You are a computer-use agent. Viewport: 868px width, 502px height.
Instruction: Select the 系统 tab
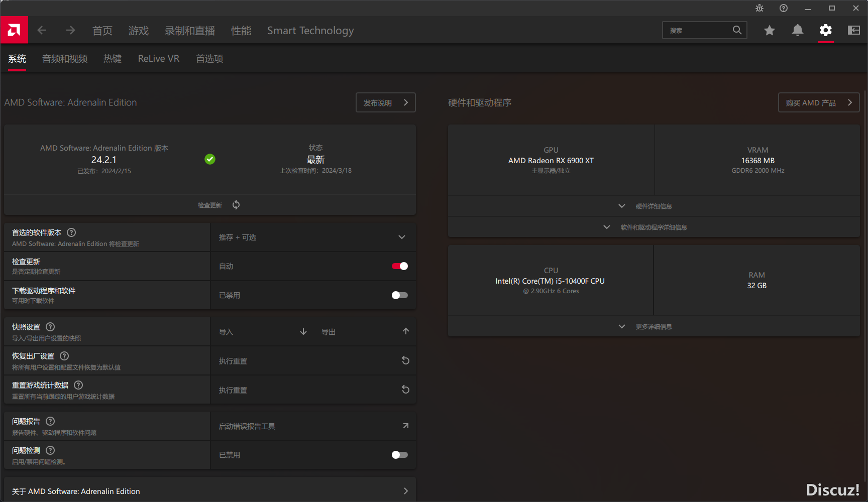[17, 59]
